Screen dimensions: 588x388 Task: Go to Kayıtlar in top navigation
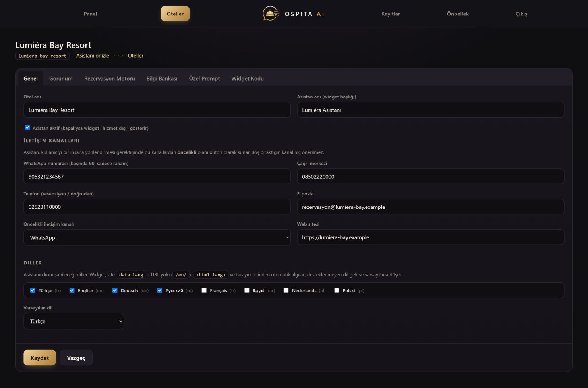(391, 14)
